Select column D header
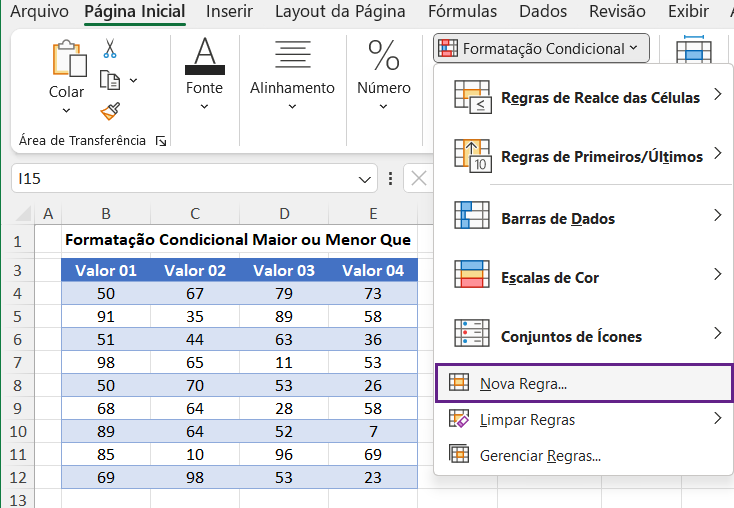 coord(284,214)
